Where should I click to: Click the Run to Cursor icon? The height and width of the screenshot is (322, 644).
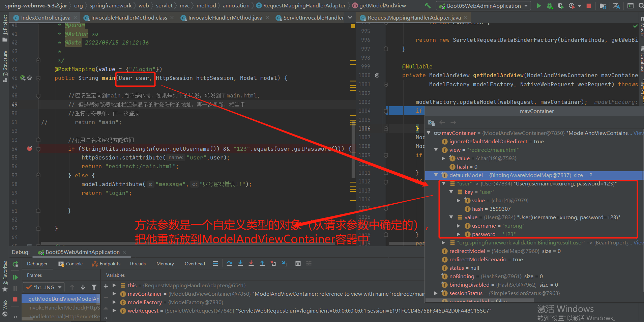tap(285, 264)
